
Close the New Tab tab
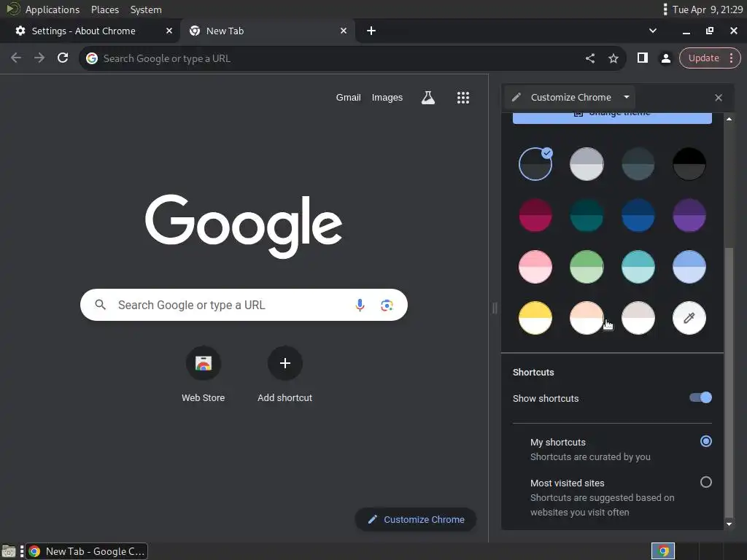(344, 31)
